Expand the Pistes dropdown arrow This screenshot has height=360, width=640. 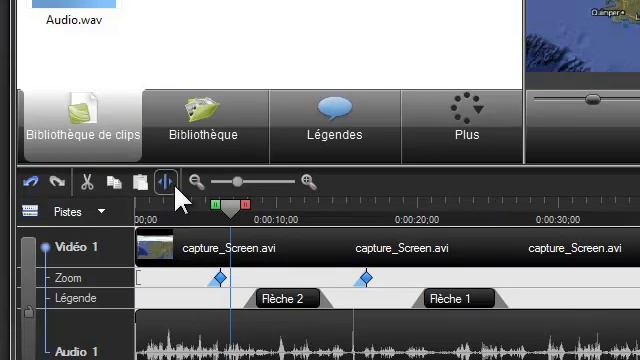101,211
